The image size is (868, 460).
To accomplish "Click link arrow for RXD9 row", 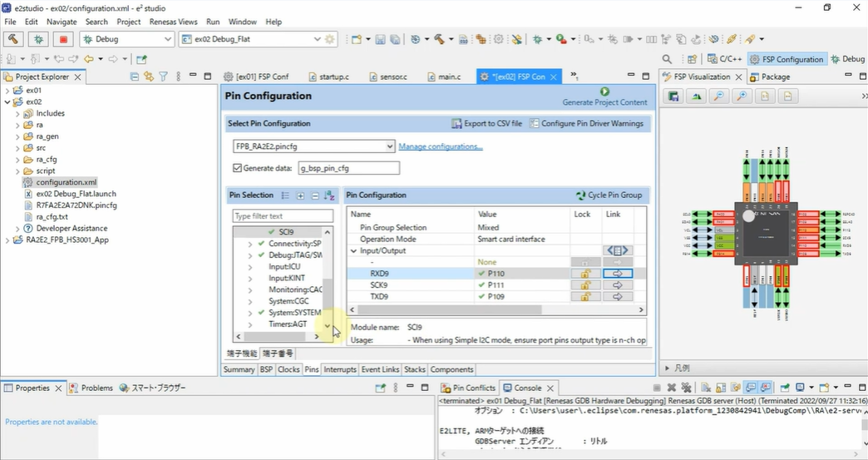I will pos(617,274).
